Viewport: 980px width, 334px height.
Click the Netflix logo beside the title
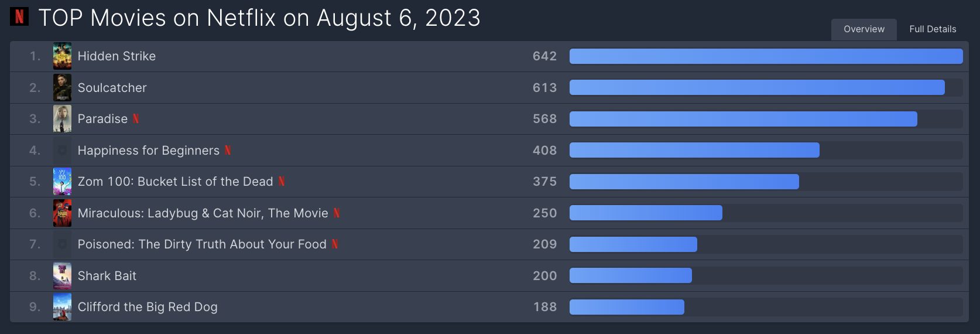coord(19,16)
